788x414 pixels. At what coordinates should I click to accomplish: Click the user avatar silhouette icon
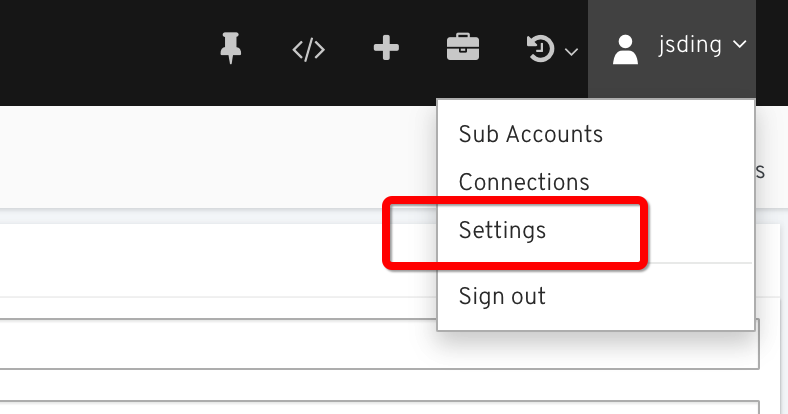(625, 50)
